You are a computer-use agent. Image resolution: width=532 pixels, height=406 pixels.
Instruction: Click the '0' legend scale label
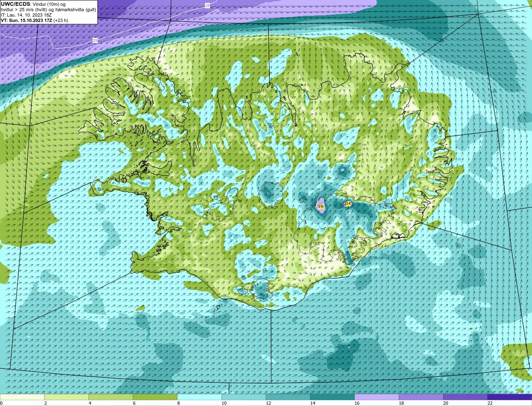click(1, 403)
